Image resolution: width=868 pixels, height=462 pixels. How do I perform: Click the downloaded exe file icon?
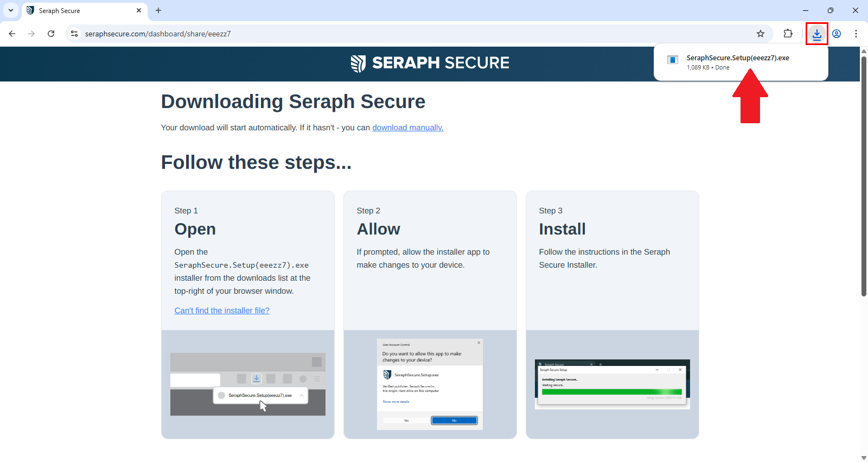click(673, 60)
